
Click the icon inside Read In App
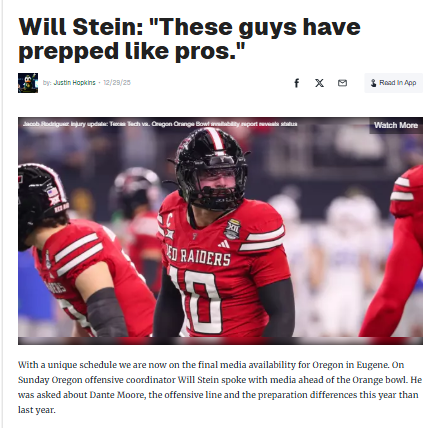point(374,83)
